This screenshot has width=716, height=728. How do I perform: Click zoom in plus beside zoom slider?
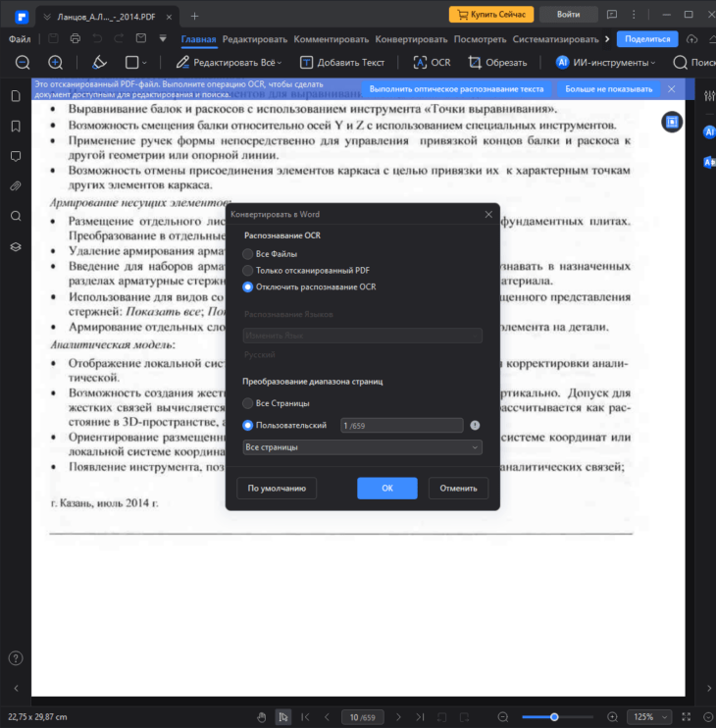[x=612, y=717]
